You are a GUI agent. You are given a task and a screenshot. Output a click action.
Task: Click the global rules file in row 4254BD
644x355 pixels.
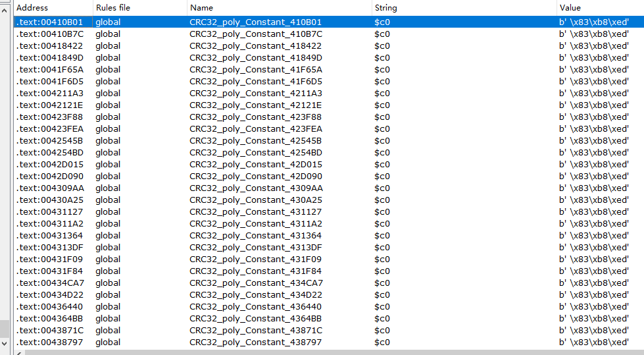point(108,153)
